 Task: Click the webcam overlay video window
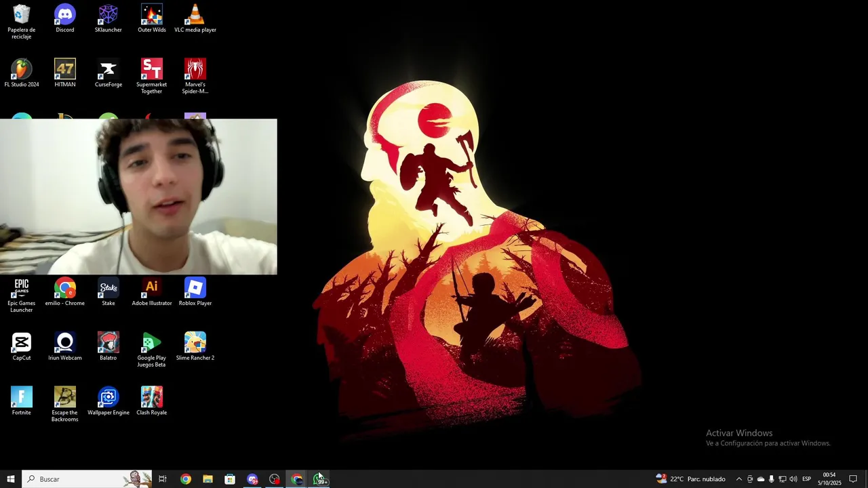point(138,197)
